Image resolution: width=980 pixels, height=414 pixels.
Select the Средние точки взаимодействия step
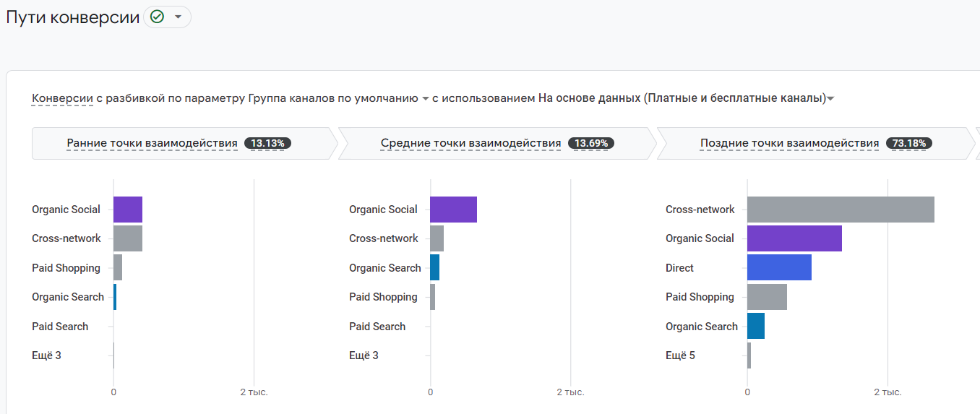click(470, 143)
